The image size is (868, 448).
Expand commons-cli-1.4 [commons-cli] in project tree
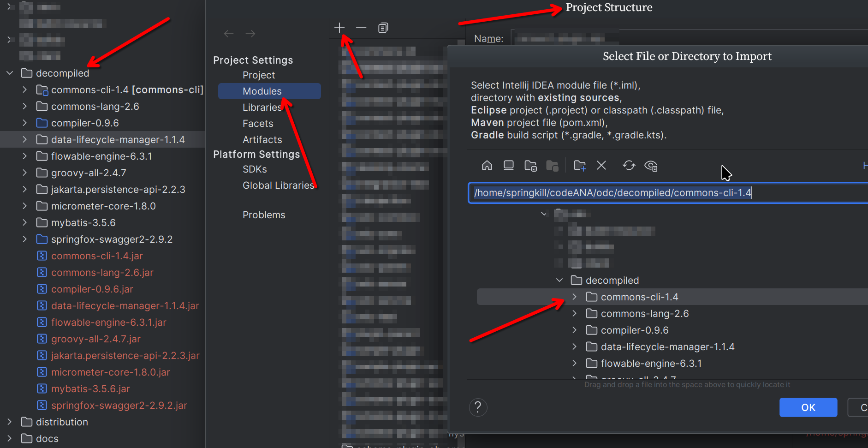(25, 90)
